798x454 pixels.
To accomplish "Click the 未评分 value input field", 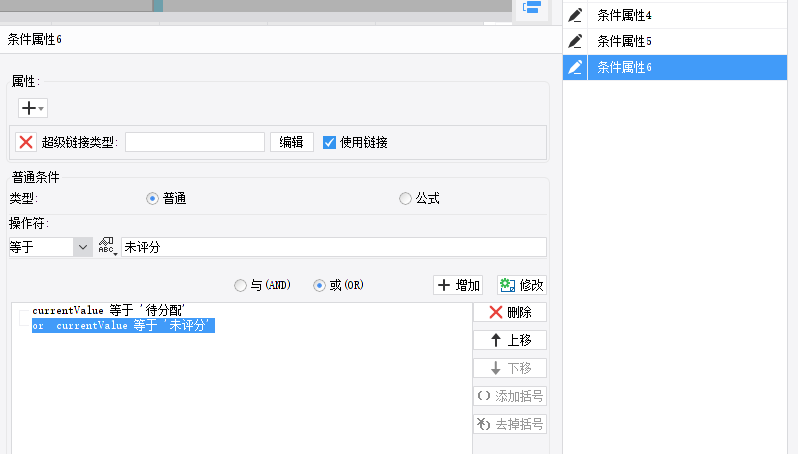I will 334,247.
